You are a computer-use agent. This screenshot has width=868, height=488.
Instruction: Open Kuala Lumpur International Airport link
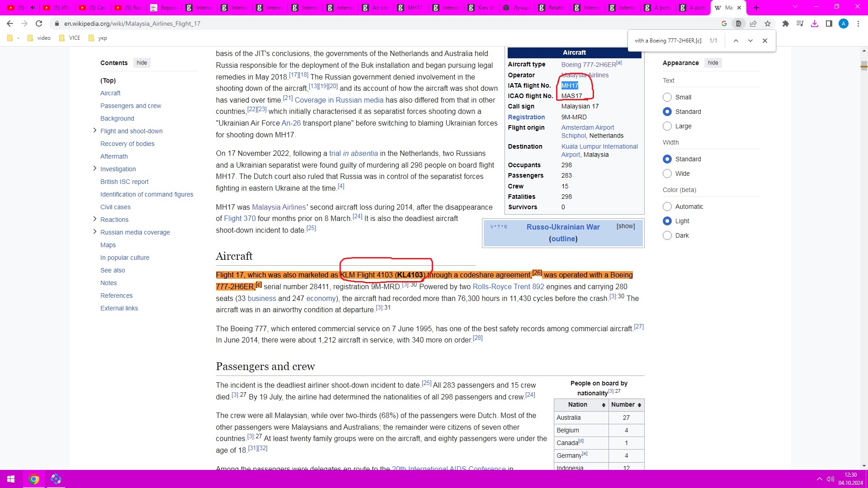599,150
